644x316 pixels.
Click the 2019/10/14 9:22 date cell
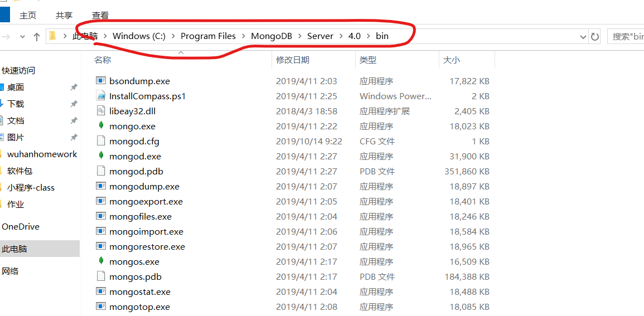pos(309,142)
